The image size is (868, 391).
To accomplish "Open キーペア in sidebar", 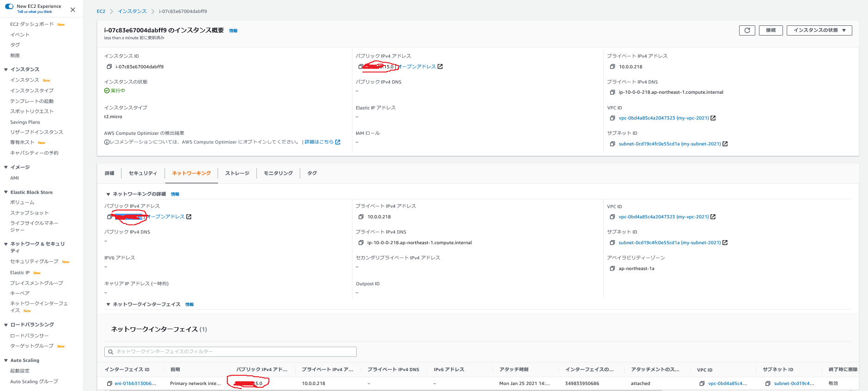I will pos(20,294).
